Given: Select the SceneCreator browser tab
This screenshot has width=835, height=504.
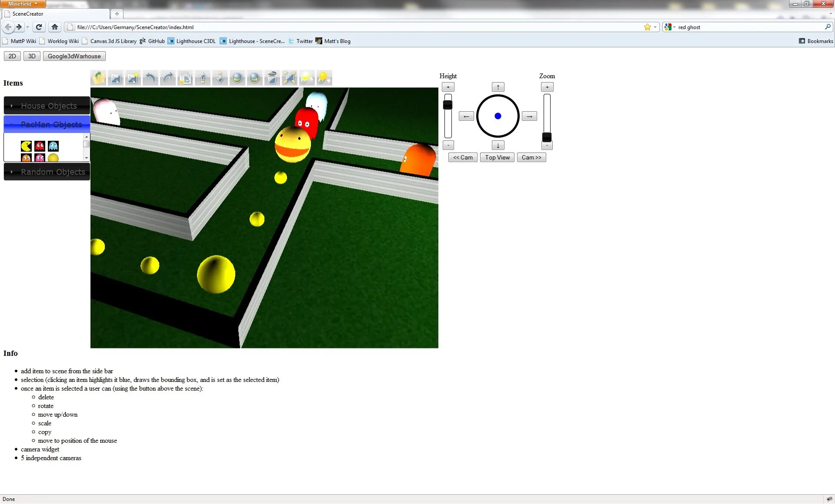Looking at the screenshot, I should (56, 14).
